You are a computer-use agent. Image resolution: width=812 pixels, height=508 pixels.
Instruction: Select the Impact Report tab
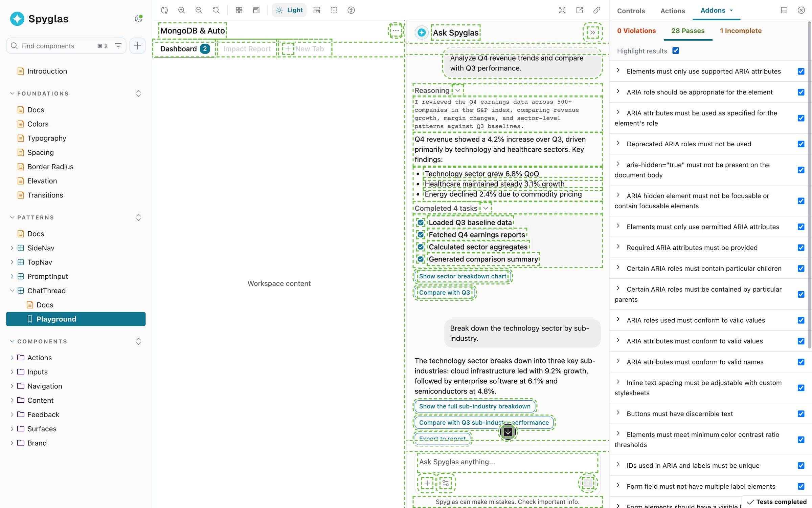coord(247,49)
